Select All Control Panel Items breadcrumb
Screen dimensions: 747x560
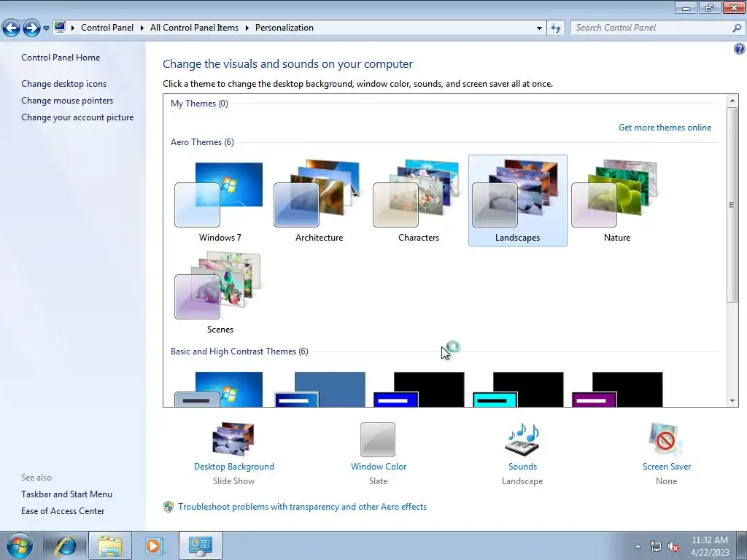coord(194,28)
